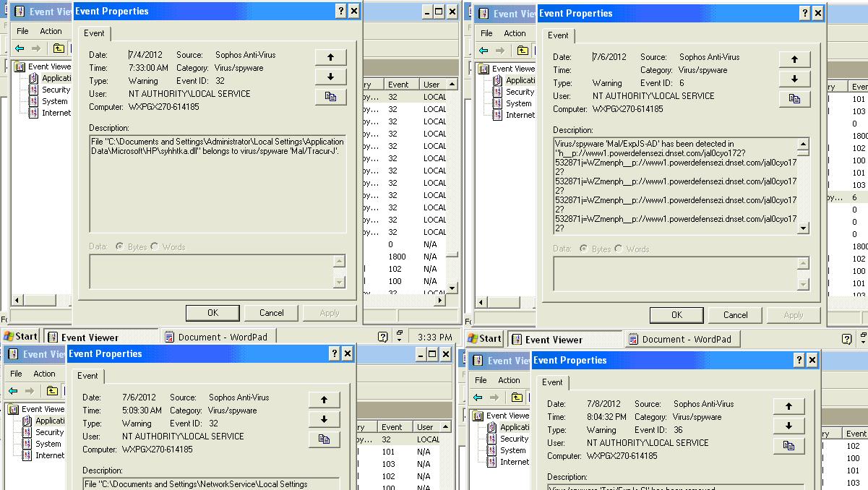Open Action menu behind the Event ID 6 dialog

(515, 33)
